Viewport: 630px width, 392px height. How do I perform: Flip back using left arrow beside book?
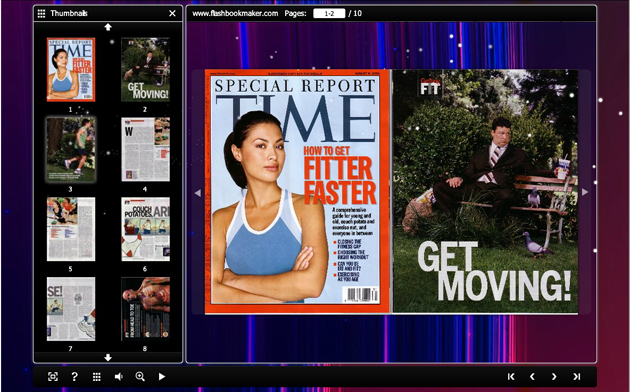(x=198, y=193)
